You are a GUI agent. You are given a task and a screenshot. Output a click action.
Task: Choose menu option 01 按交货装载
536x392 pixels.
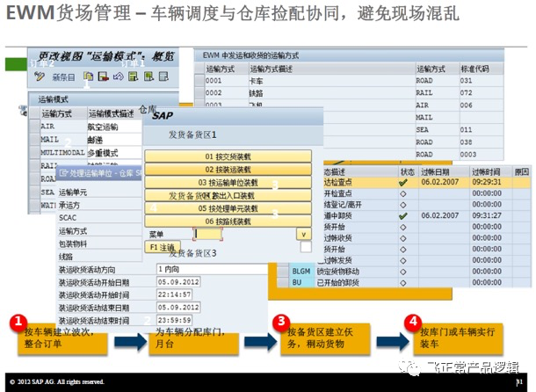(x=228, y=156)
